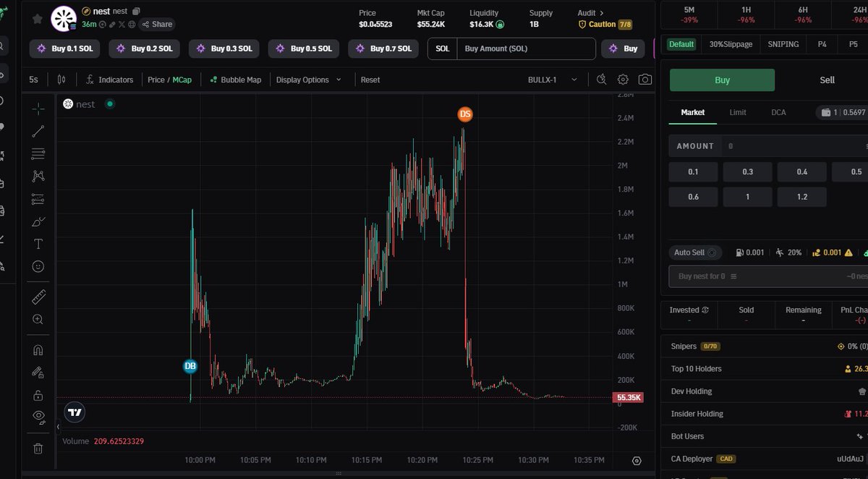Lock all drawing tools

click(x=38, y=395)
